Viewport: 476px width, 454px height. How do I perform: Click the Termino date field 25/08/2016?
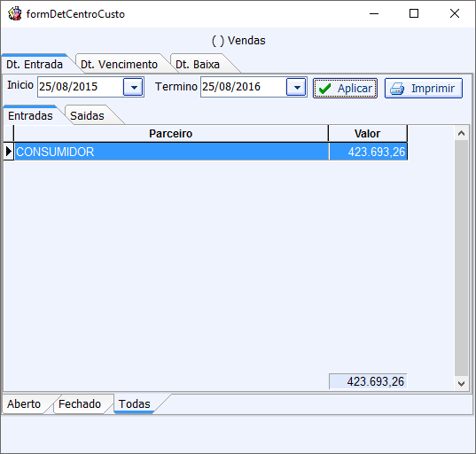coord(244,87)
